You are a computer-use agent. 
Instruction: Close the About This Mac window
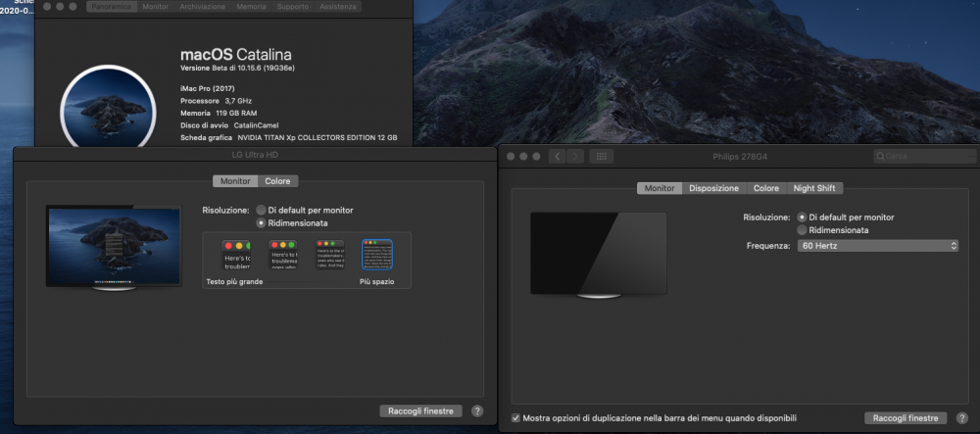coord(47,6)
